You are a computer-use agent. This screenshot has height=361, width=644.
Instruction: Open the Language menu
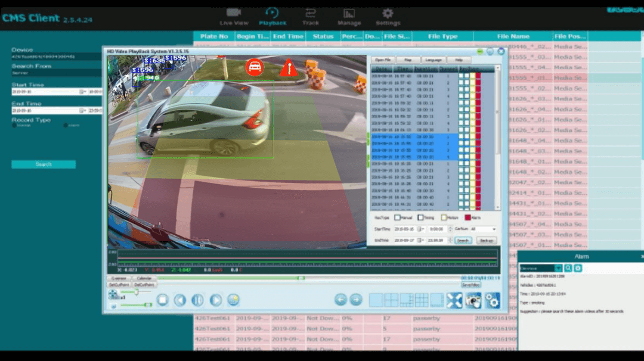(433, 60)
